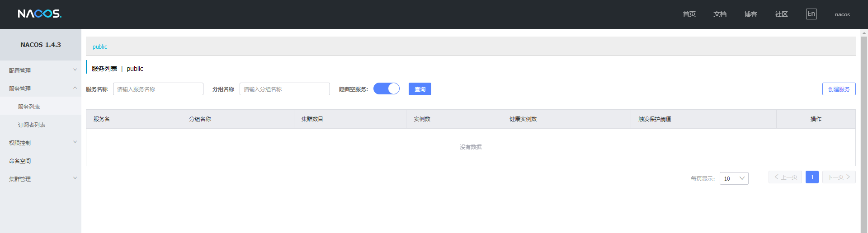Click the 操作 column header
Screen dimensions: 868x233
click(x=816, y=119)
